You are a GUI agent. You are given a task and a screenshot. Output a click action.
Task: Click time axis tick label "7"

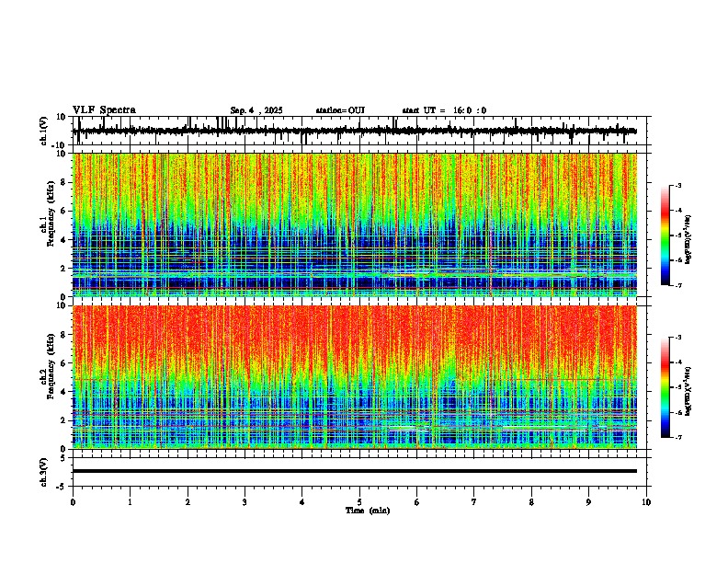tap(474, 502)
